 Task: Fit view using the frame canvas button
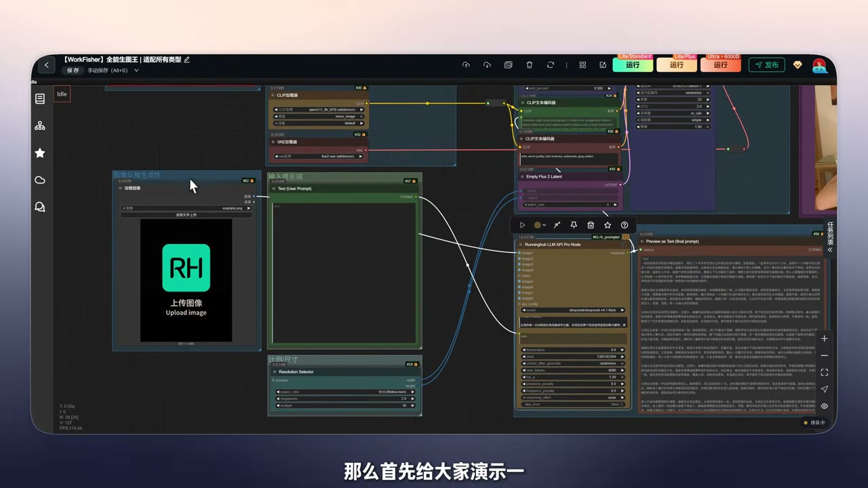[824, 373]
